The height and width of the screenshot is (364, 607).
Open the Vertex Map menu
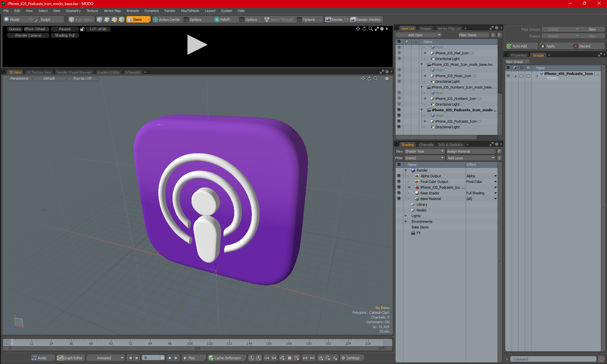[x=112, y=11]
